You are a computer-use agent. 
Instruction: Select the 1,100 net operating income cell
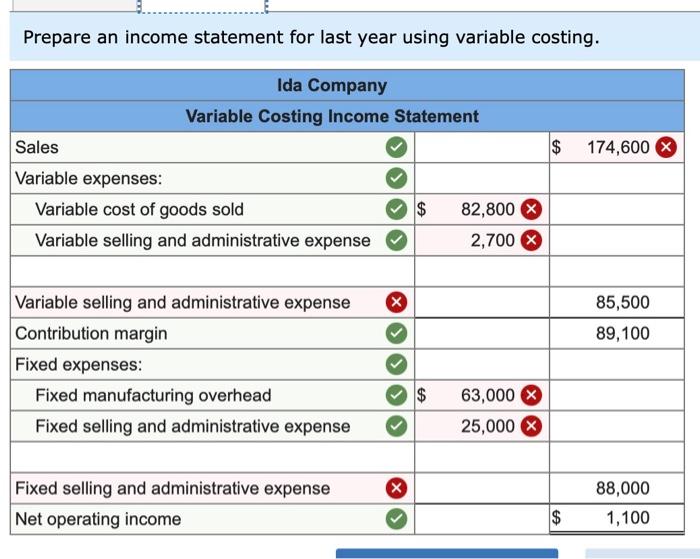tap(617, 519)
